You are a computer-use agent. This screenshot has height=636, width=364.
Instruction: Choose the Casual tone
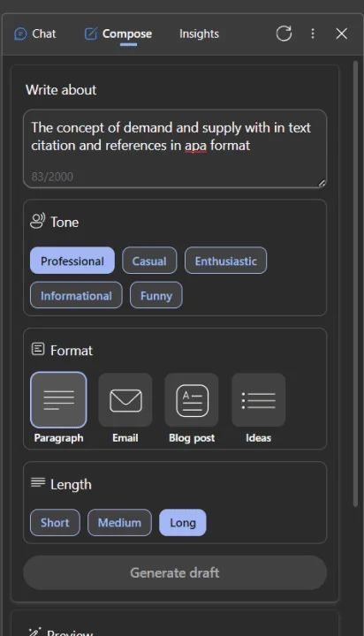[149, 261]
